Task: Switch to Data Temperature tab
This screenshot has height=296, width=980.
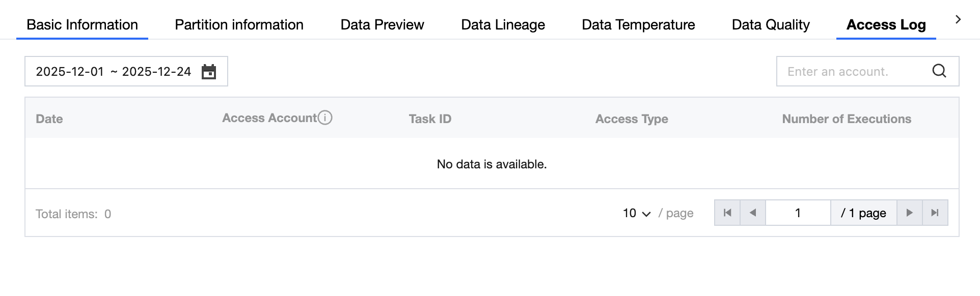Action: [x=638, y=24]
